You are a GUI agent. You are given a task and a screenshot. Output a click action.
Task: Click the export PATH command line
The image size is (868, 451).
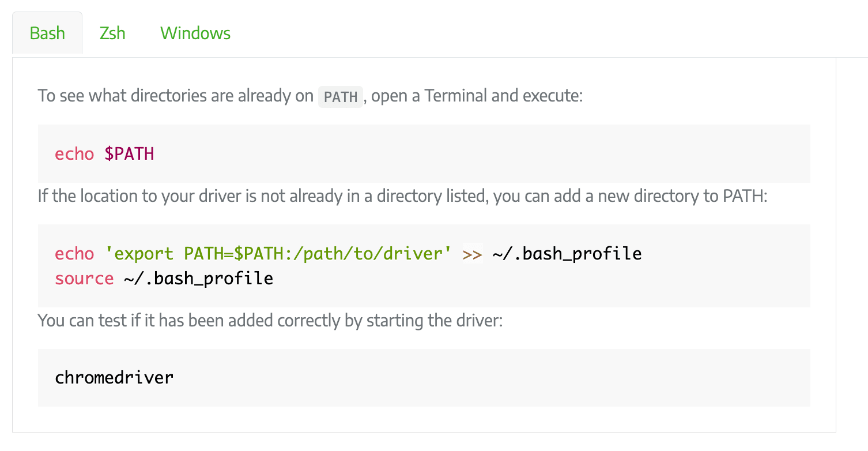coord(346,253)
